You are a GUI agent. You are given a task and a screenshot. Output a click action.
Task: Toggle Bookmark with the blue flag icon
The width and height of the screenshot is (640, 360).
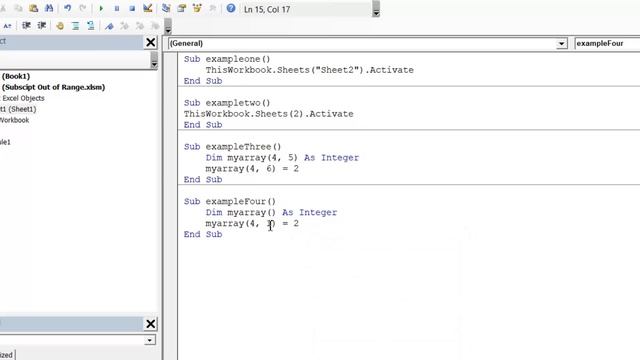pos(109,26)
